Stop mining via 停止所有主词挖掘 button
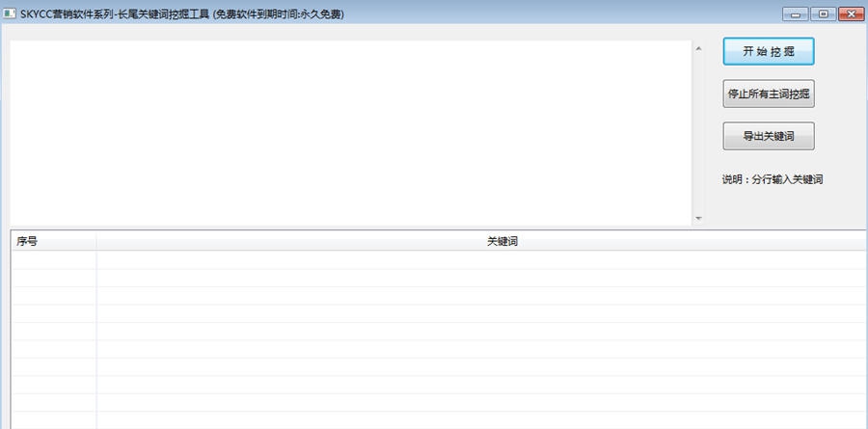The height and width of the screenshot is (429, 868). click(x=769, y=94)
